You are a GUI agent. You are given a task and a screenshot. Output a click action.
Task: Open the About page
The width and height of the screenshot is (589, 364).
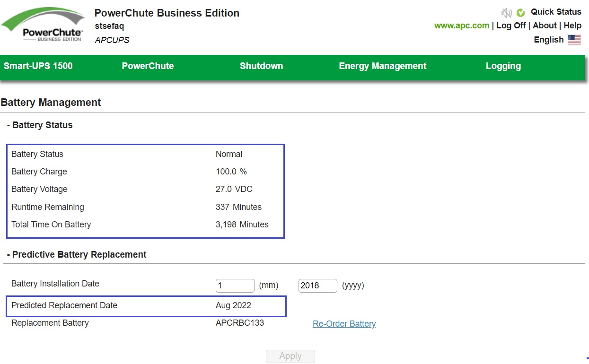tap(545, 26)
